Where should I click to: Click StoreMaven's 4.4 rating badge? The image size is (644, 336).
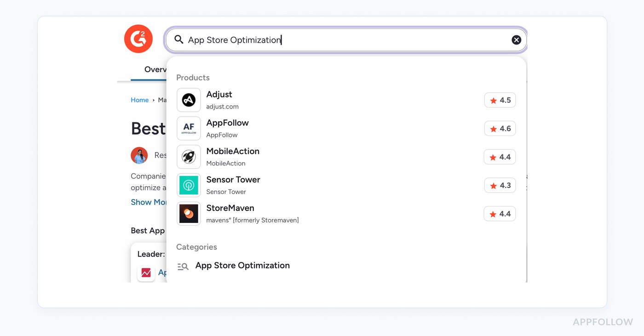click(500, 214)
